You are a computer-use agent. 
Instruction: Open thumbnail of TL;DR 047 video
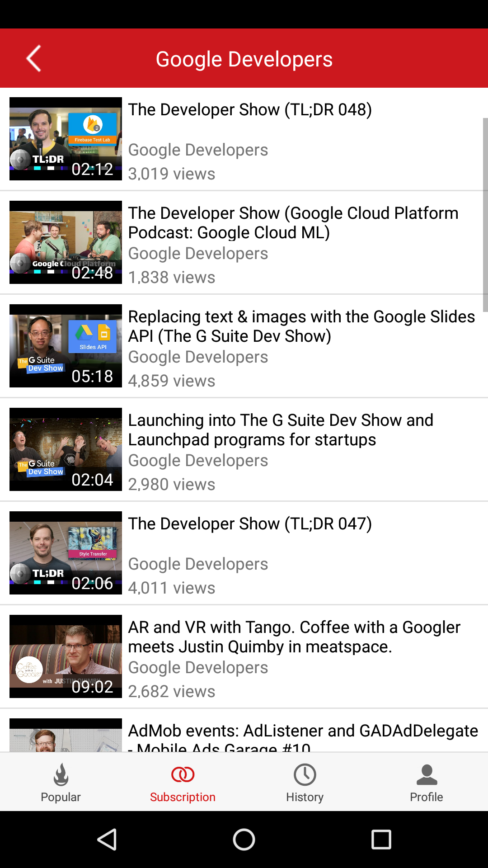tap(66, 553)
